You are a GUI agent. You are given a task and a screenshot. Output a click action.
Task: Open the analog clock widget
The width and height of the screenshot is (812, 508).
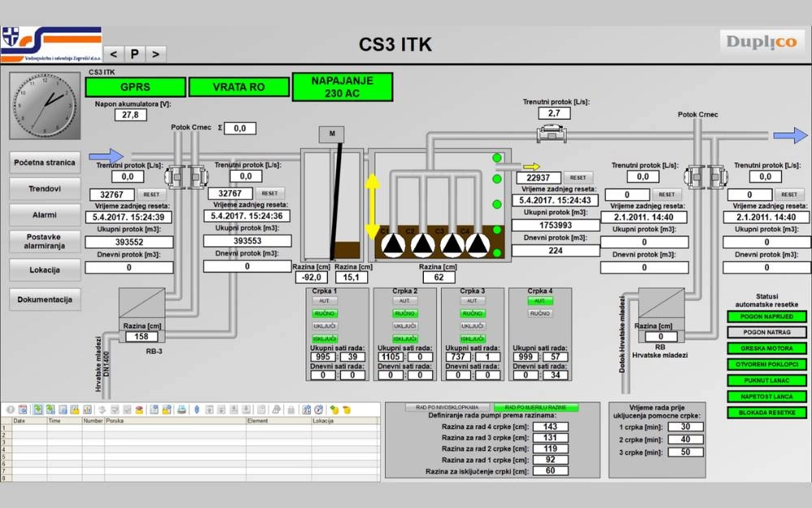[45, 104]
